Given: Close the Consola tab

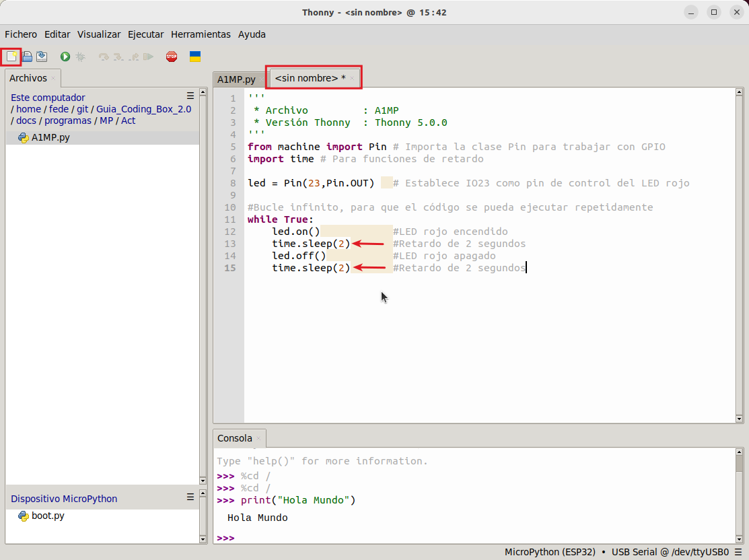Looking at the screenshot, I should coord(258,438).
